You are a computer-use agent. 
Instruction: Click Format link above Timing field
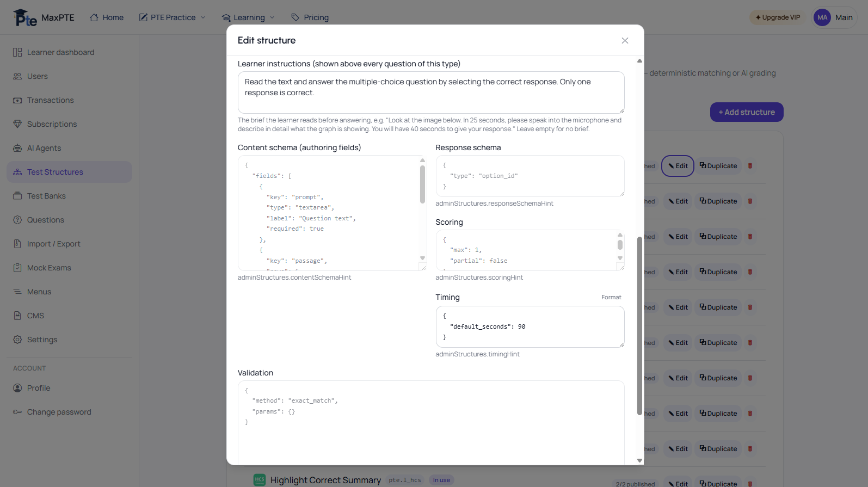pos(611,297)
